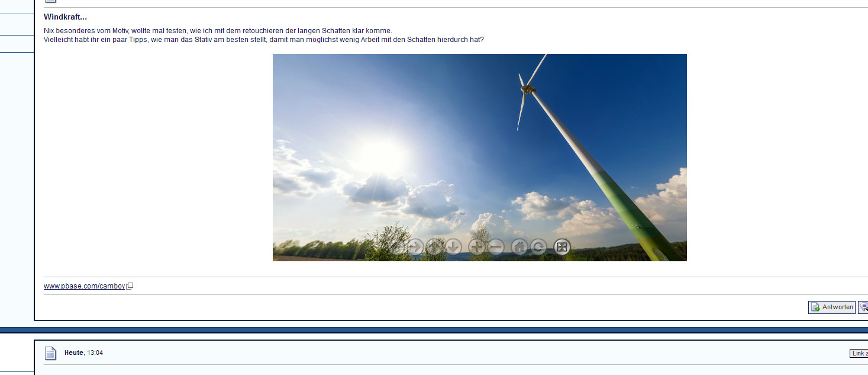Click the Windkraft... post title
The image size is (868, 375).
(x=65, y=17)
